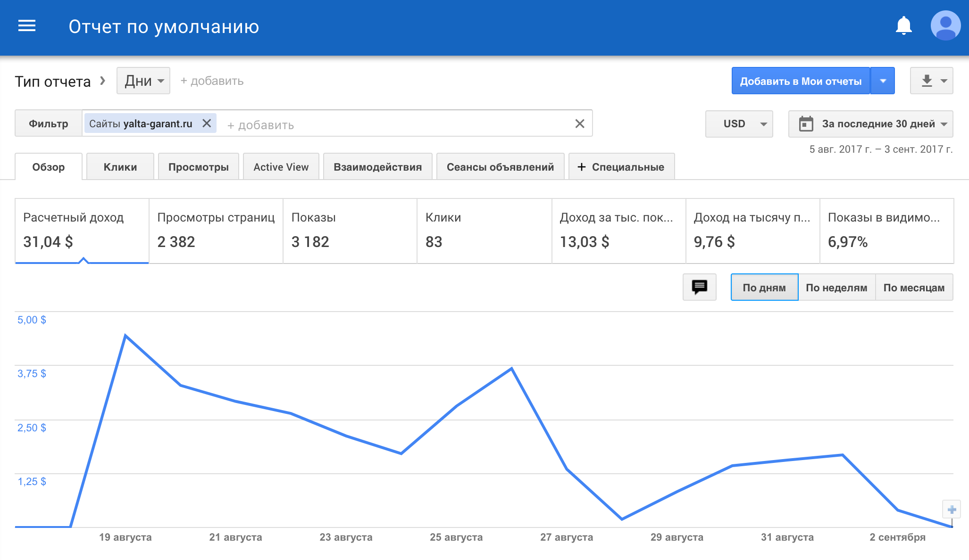Select the Показы metric card

pos(350,231)
